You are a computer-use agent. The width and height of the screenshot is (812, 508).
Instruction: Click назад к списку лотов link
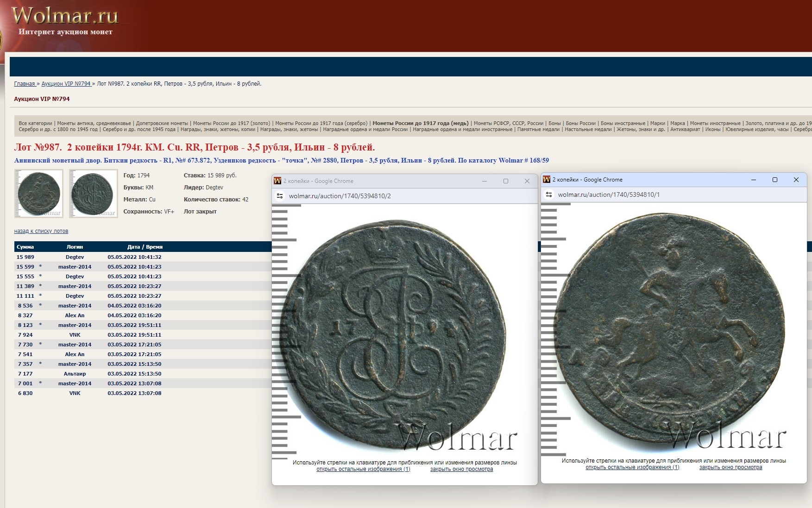click(x=41, y=231)
